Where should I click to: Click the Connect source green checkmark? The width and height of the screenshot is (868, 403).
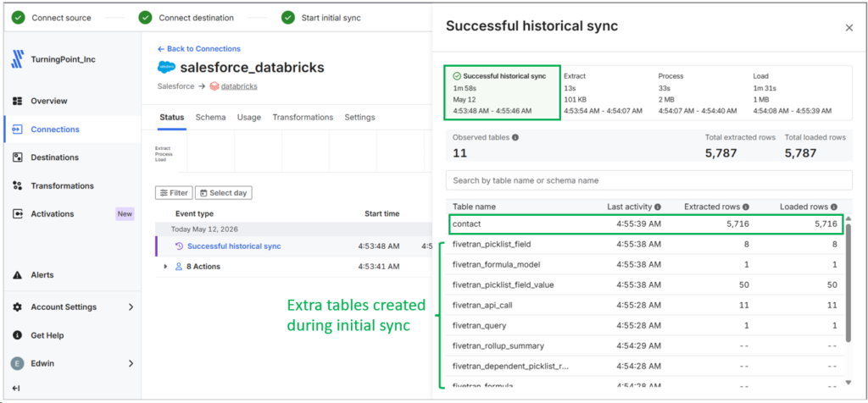19,18
